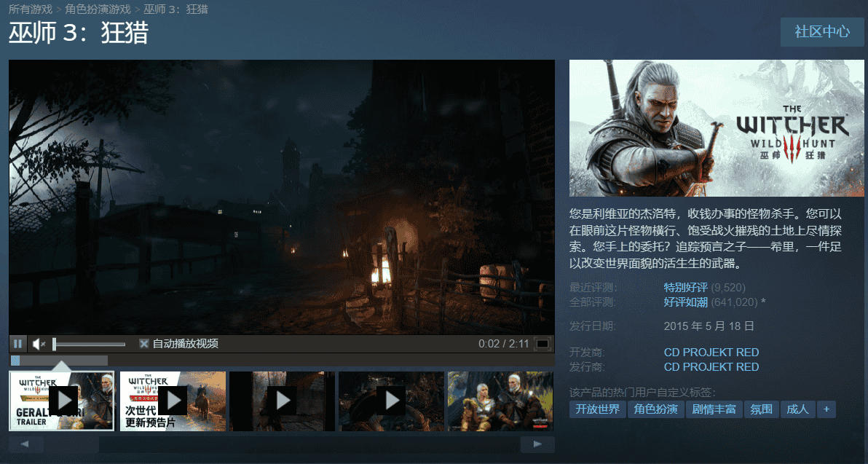This screenshot has width=868, height=464.
Task: Select the 角色扮演 tag
Action: coord(656,409)
